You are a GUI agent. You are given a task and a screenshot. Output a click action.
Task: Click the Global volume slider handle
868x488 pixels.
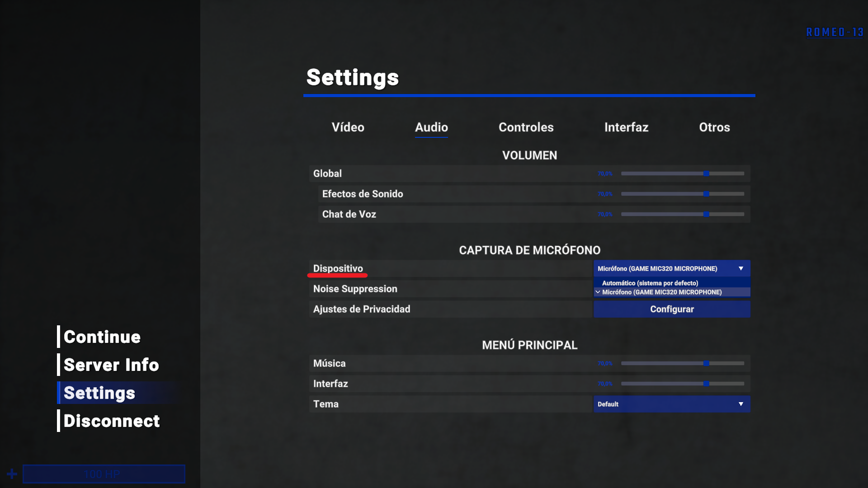706,174
